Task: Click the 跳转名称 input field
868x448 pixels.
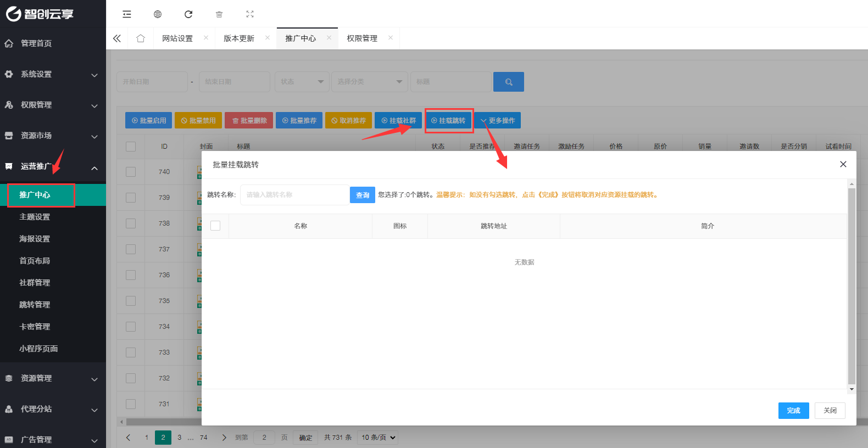Action: pos(294,195)
